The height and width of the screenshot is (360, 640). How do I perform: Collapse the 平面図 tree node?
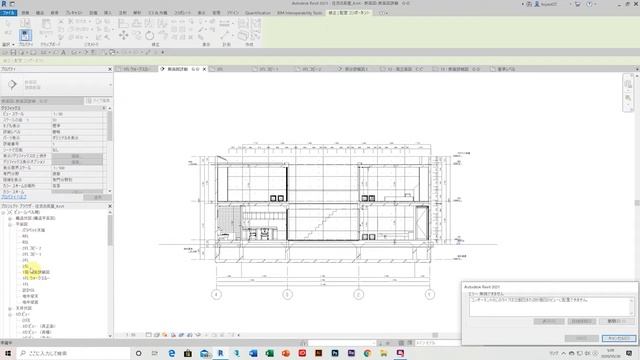[x=10, y=224]
